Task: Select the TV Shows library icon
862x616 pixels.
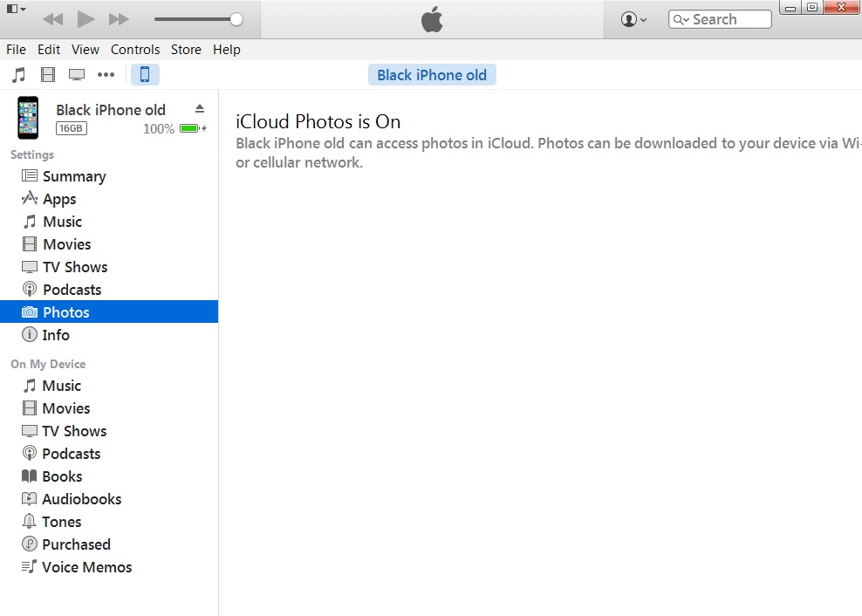Action: (x=77, y=74)
